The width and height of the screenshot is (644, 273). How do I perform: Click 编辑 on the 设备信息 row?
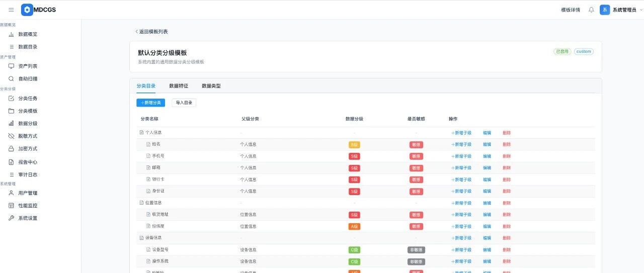(x=487, y=238)
